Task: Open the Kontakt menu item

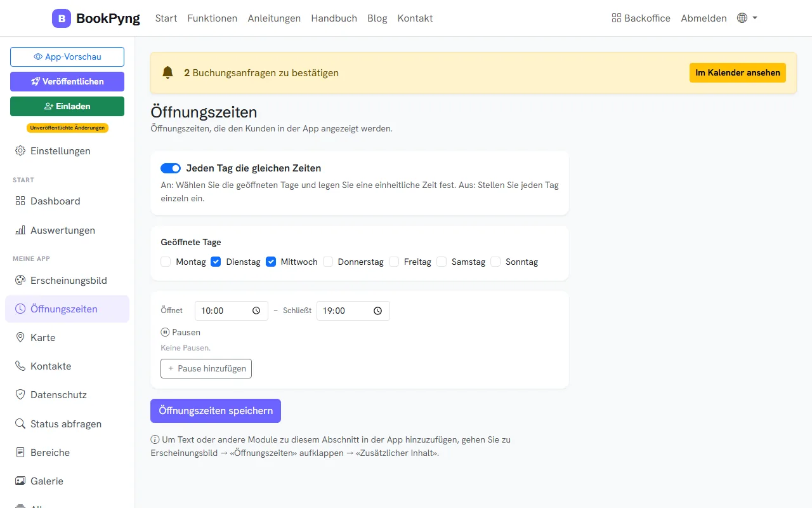Action: [416, 18]
